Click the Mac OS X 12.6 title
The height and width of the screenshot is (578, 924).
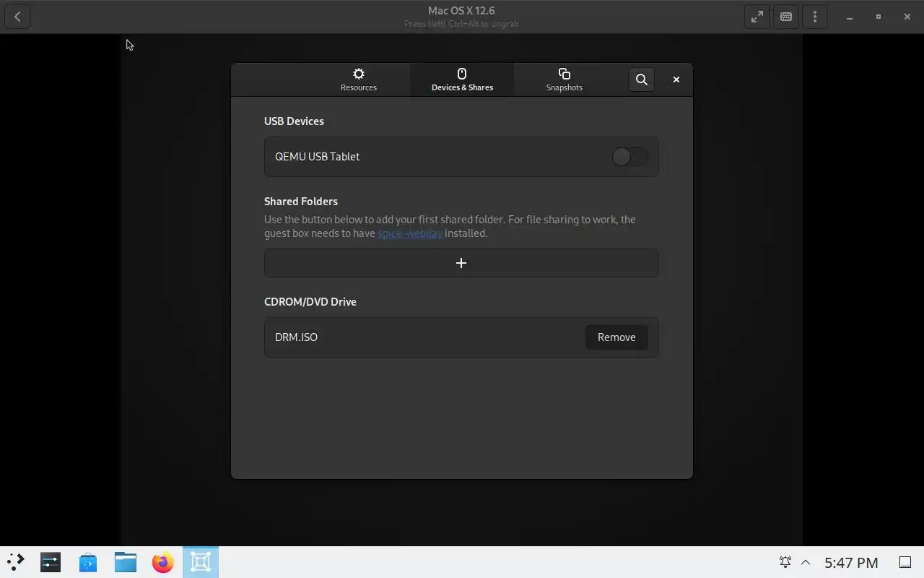click(461, 11)
